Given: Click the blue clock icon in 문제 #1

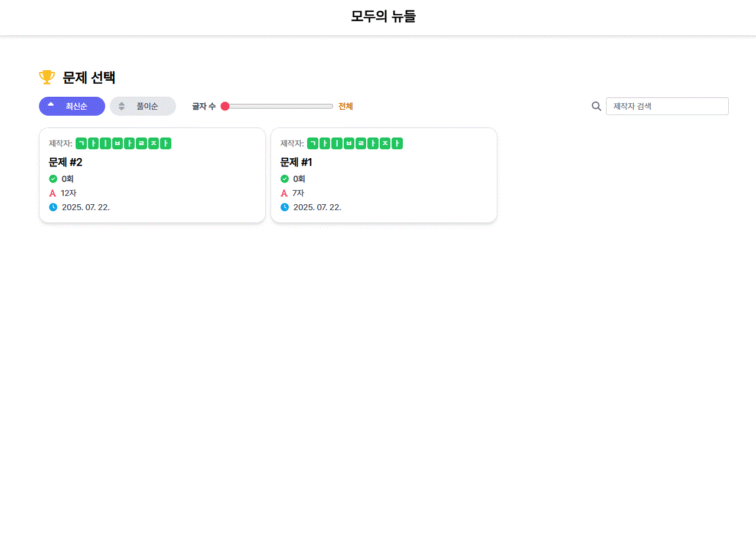Looking at the screenshot, I should point(285,207).
